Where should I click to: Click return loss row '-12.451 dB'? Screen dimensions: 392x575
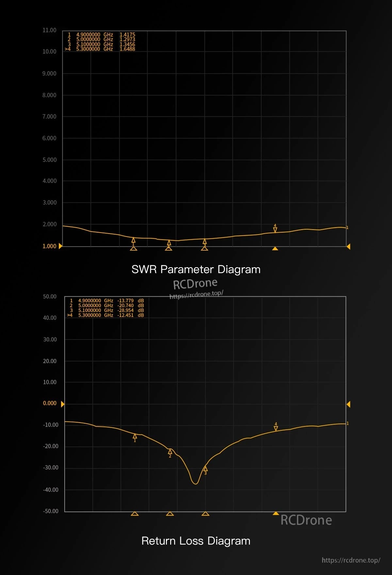click(x=106, y=315)
